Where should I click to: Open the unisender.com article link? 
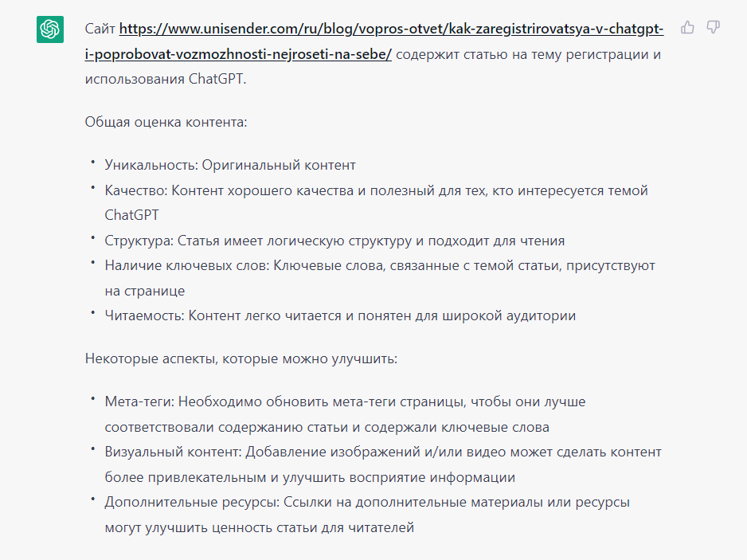tap(390, 30)
